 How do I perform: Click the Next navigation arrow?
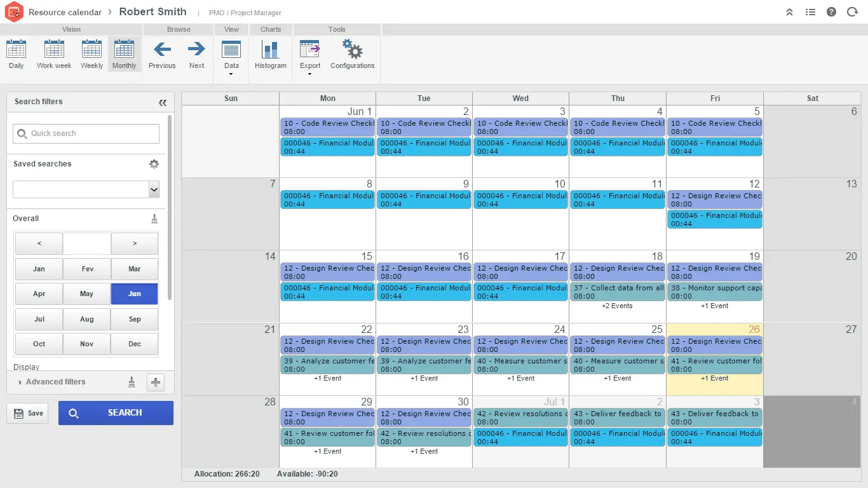[x=196, y=56]
